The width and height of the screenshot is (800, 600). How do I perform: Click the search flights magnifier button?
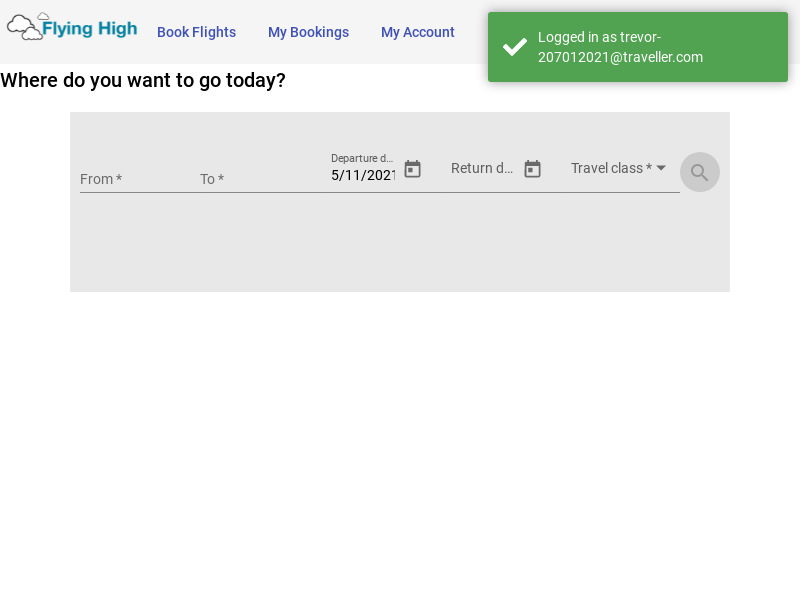[x=699, y=172]
